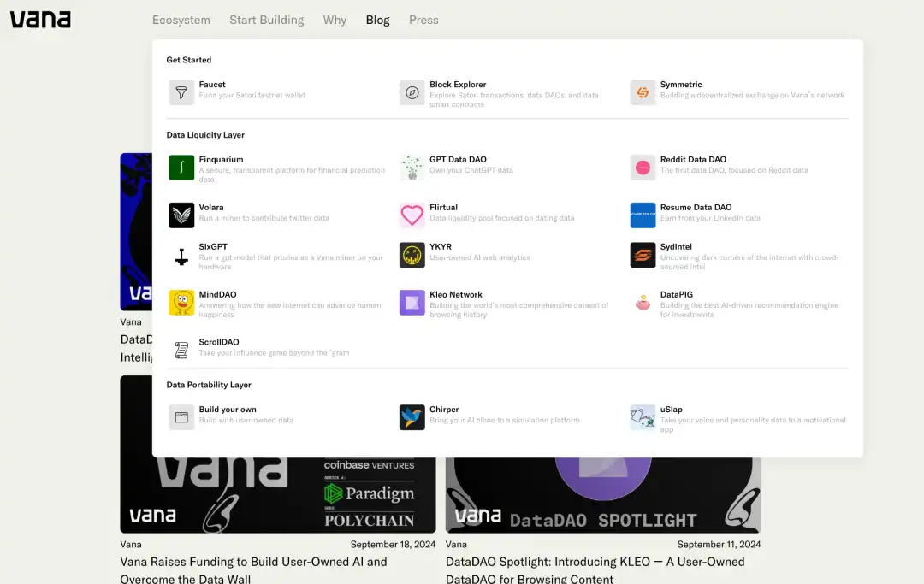This screenshot has height=584, width=924.
Task: Click the Faucet funnel icon
Action: [x=181, y=92]
